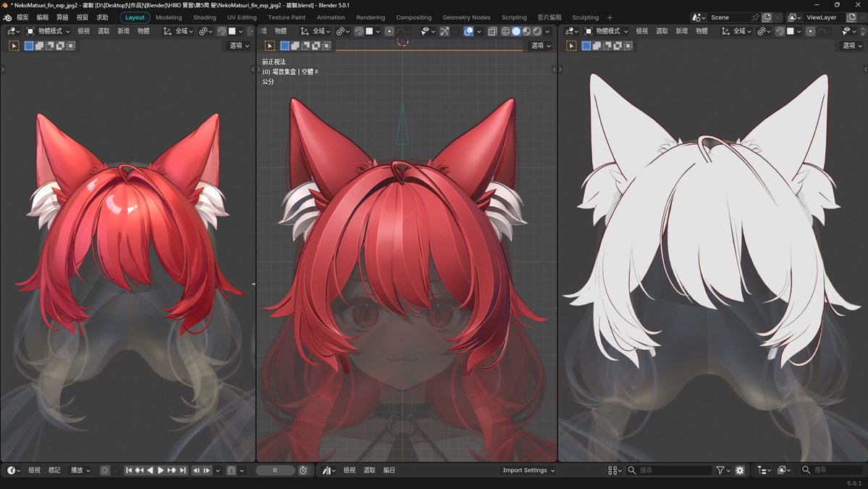Image resolution: width=868 pixels, height=489 pixels.
Task: Select tweak tool icon in left viewport
Action: click(x=14, y=46)
